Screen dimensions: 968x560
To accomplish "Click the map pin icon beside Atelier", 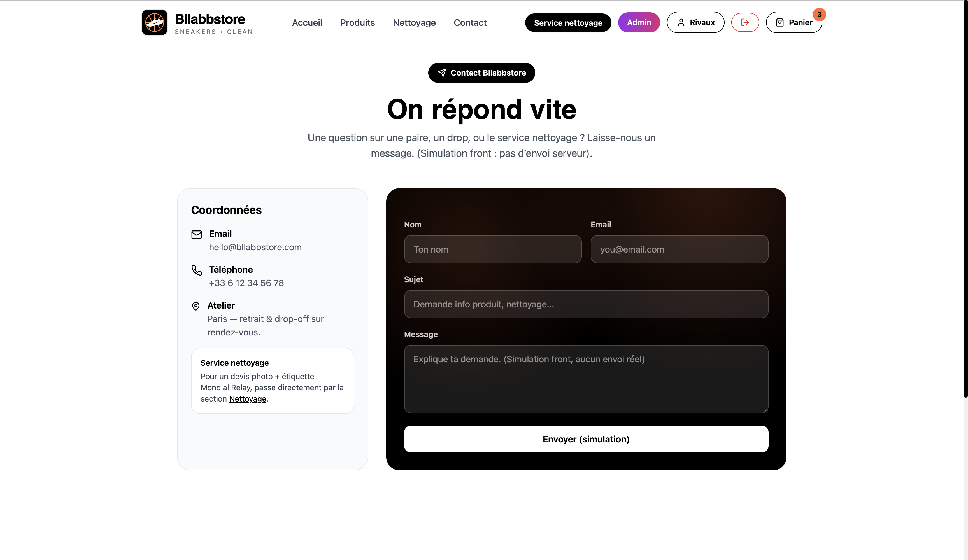I will tap(196, 306).
